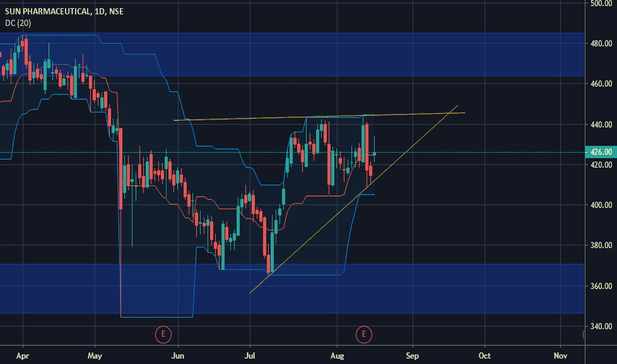Click the May label on time axis
This screenshot has height=364, width=617.
(x=95, y=356)
